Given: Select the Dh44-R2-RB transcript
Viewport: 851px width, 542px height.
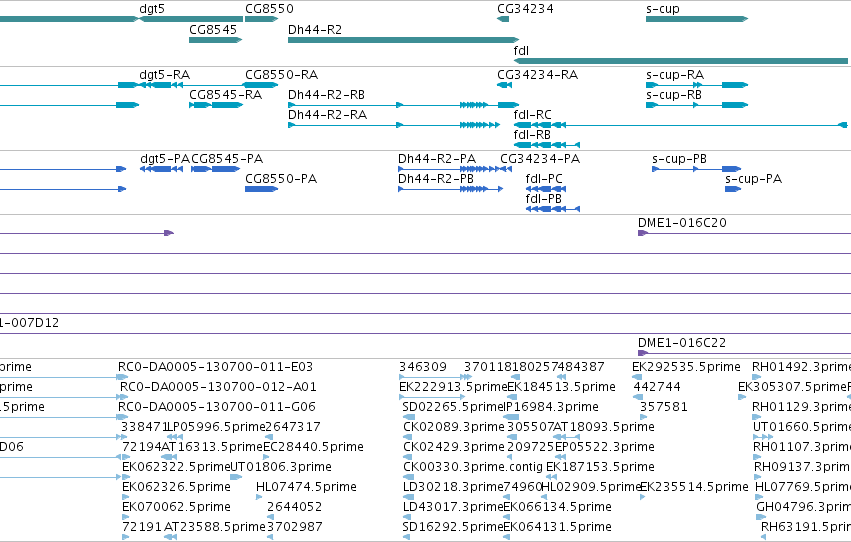Looking at the screenshot, I should (x=403, y=105).
